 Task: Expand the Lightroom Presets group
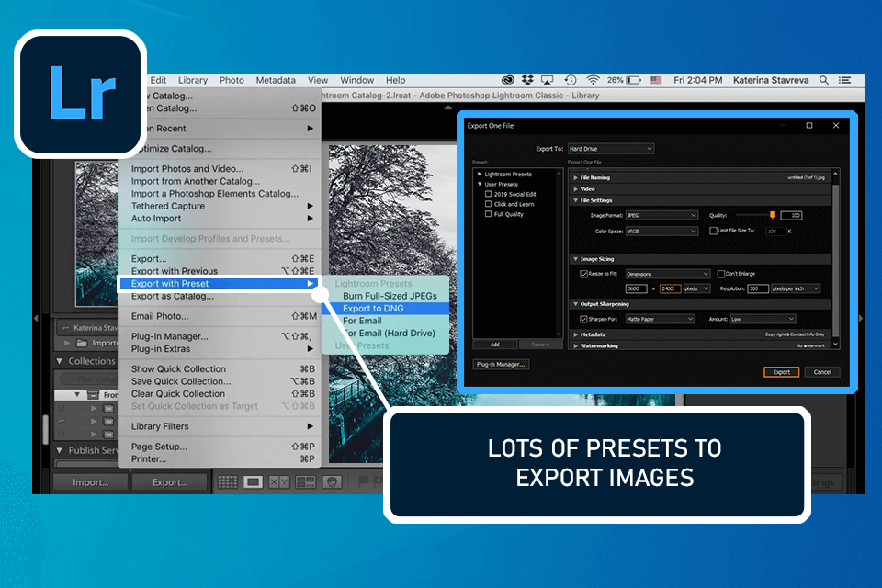pos(480,174)
